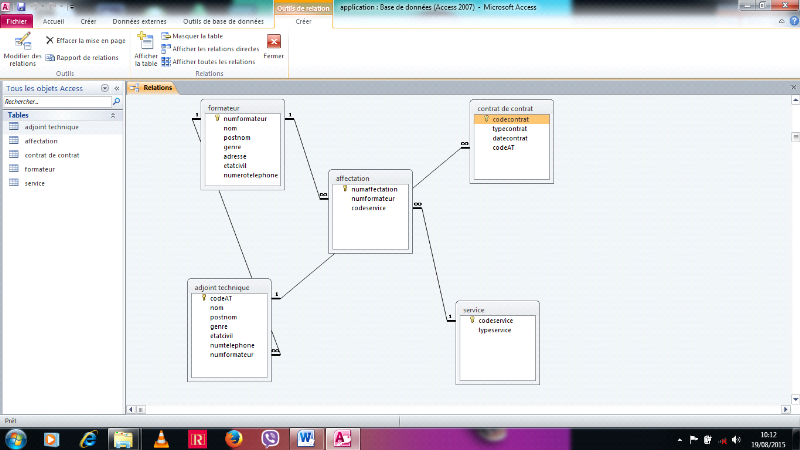Collapse the navigation pane with double chevron
Image resolution: width=800 pixels, height=450 pixels.
tap(116, 88)
